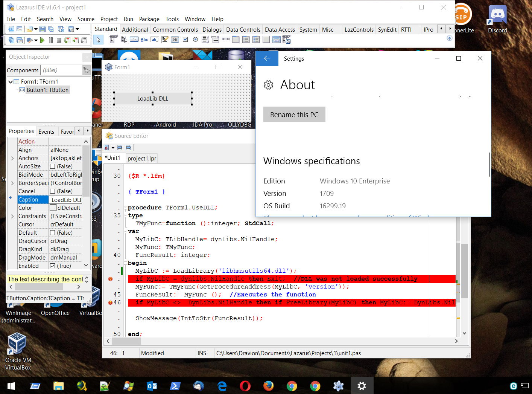Click the jump back arrow in Source Editor
Viewport: 532px width, 394px height.
tap(120, 147)
